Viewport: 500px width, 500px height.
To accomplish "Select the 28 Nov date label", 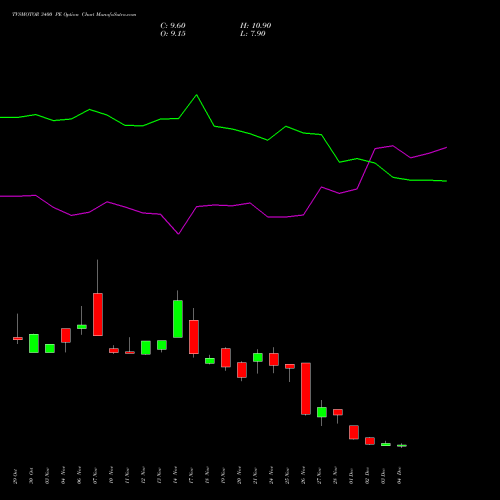I will 335,476.
